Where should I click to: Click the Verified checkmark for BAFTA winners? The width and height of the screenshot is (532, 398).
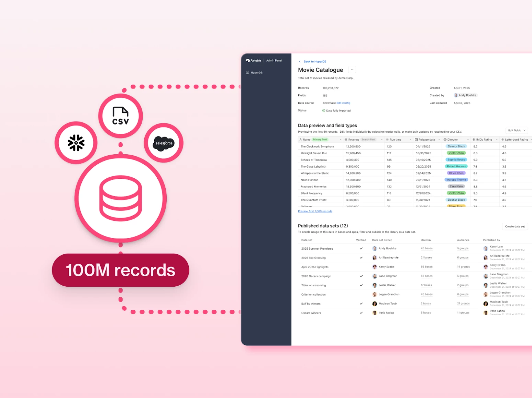pos(361,304)
